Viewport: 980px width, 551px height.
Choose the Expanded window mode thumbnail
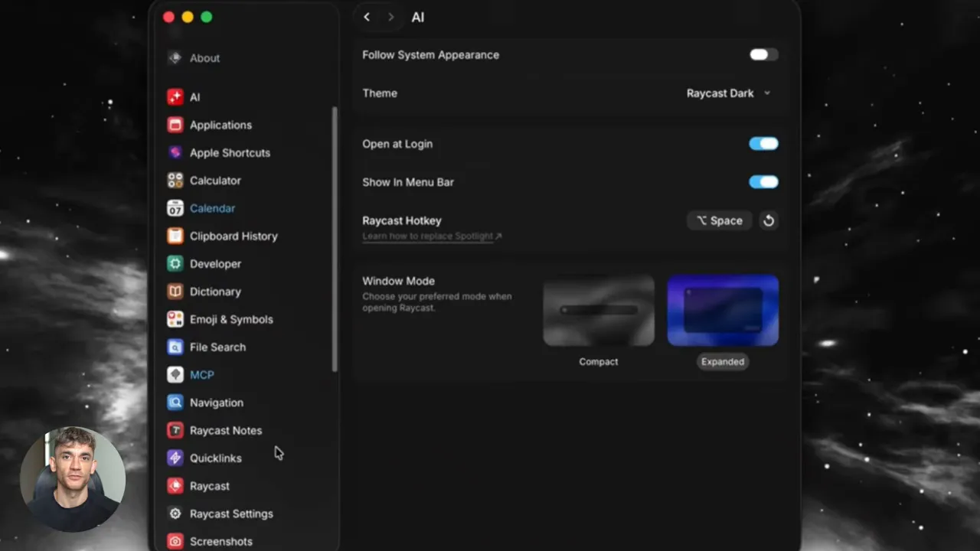pos(723,311)
